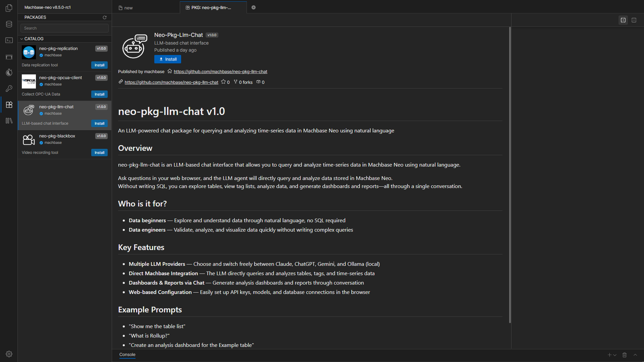Click the v1.0.0 badge beside Neo-Pkg-Llm-Chat title

pyautogui.click(x=212, y=35)
